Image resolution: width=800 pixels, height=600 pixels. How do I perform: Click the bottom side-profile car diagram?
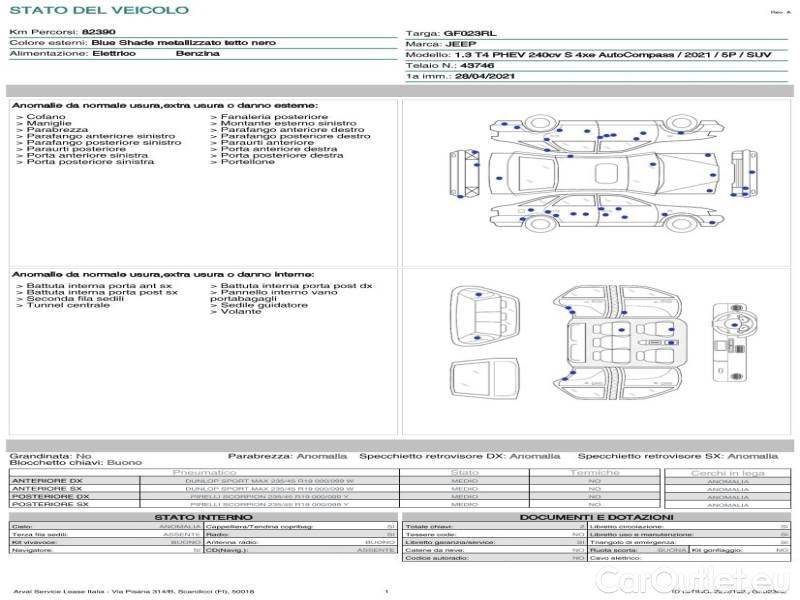[x=606, y=212]
